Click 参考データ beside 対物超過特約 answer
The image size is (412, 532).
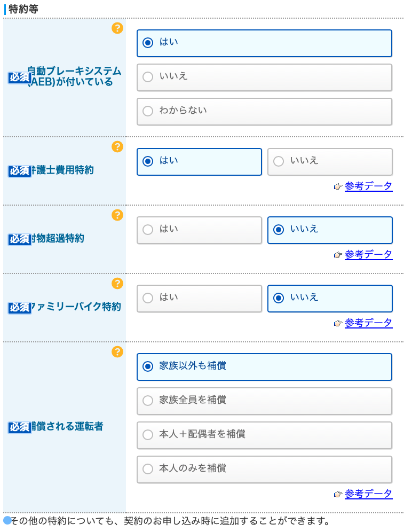(368, 255)
